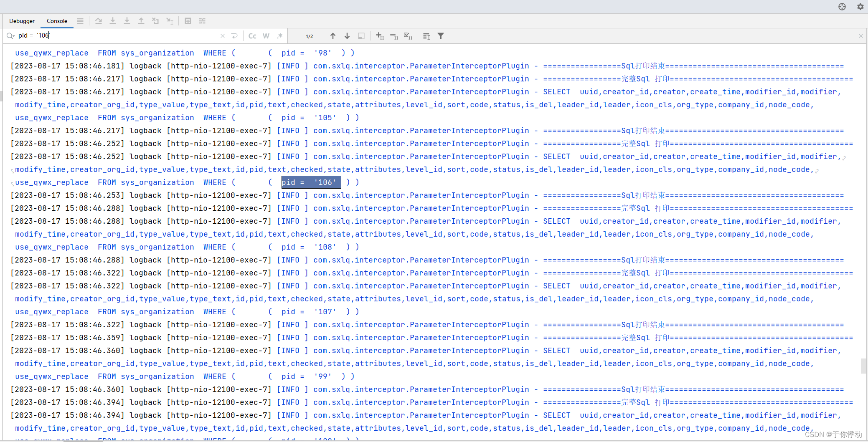Switch to the Console tab
This screenshot has height=442, width=868.
tap(57, 21)
